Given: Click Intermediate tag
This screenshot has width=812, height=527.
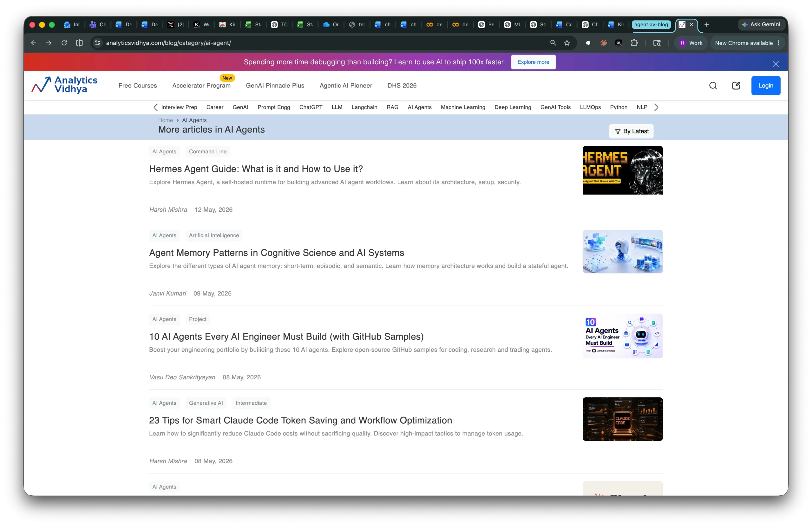Looking at the screenshot, I should (x=251, y=403).
